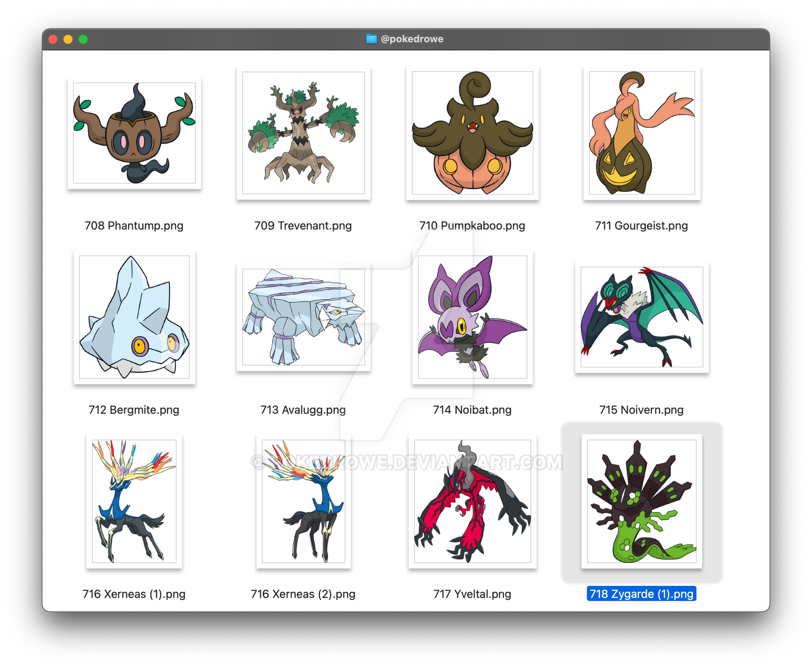This screenshot has width=812, height=667.
Task: Select the 716 Xerneas (1) image thumbnail
Action: 134,501
